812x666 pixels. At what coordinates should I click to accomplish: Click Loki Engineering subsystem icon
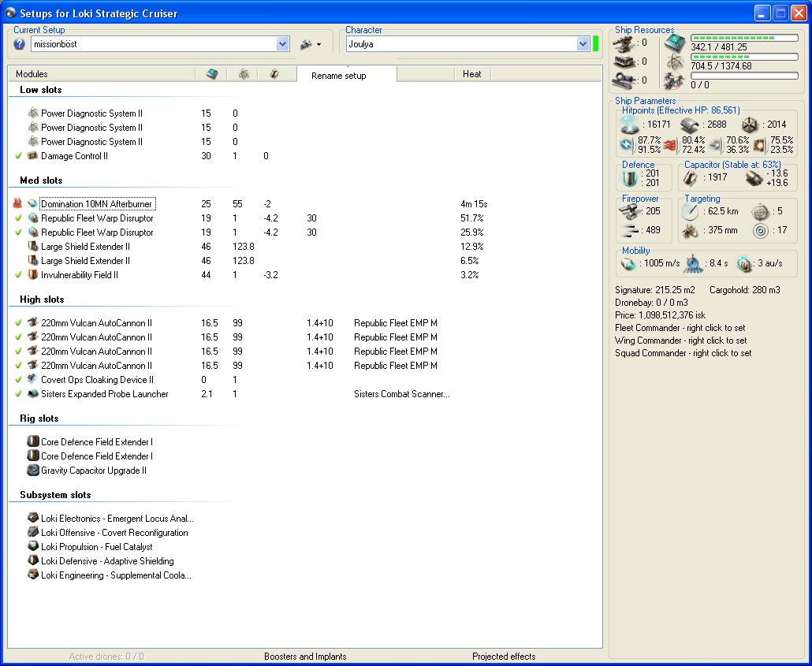tap(33, 575)
